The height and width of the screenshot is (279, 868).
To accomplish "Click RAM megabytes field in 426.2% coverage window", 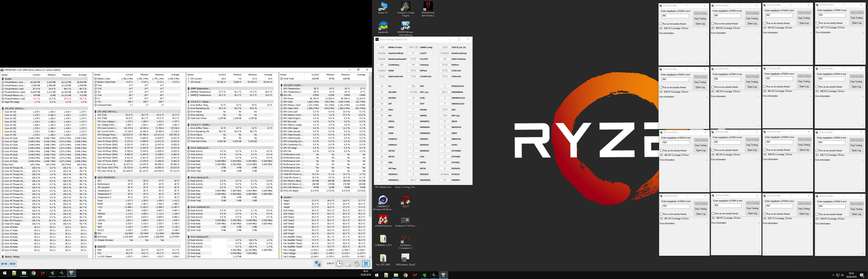I will tap(675, 16).
